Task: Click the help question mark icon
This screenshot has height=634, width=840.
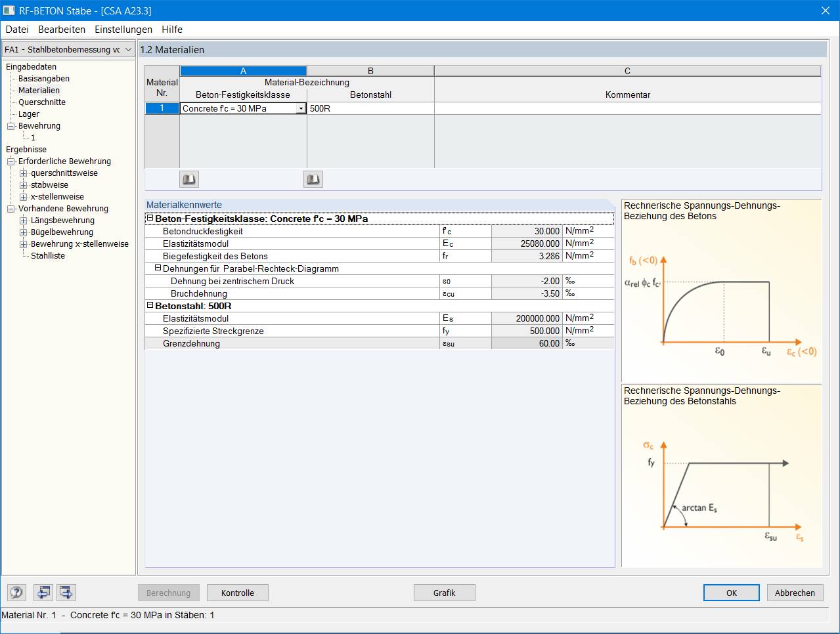Action: pyautogui.click(x=16, y=593)
